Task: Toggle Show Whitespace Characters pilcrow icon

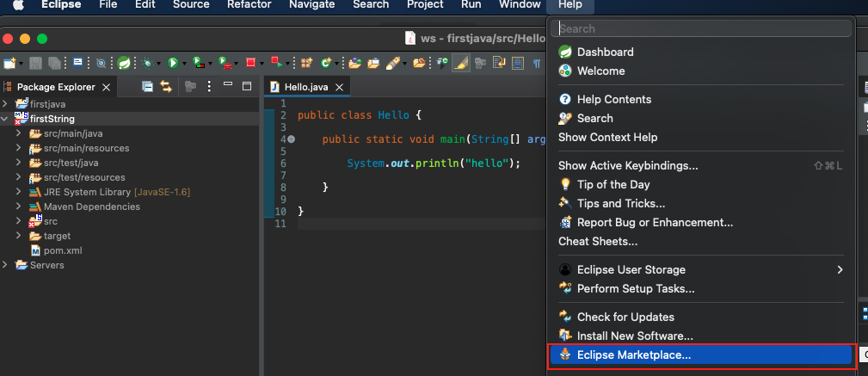Action: point(537,63)
